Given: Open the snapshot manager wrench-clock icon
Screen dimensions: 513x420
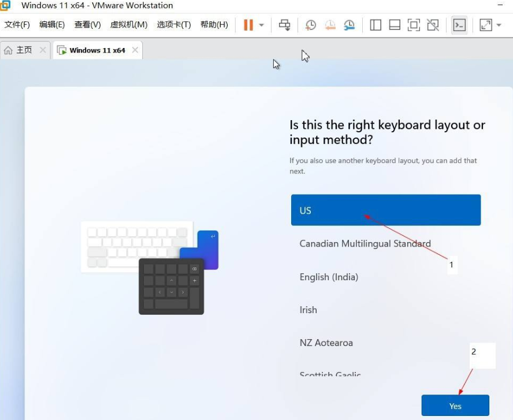Looking at the screenshot, I should point(349,25).
